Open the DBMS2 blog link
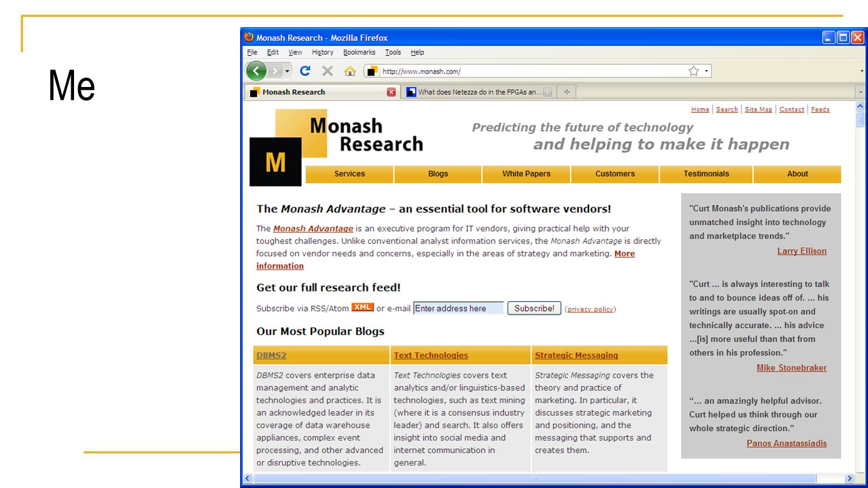Image resolution: width=868 pixels, height=488 pixels. [x=271, y=355]
